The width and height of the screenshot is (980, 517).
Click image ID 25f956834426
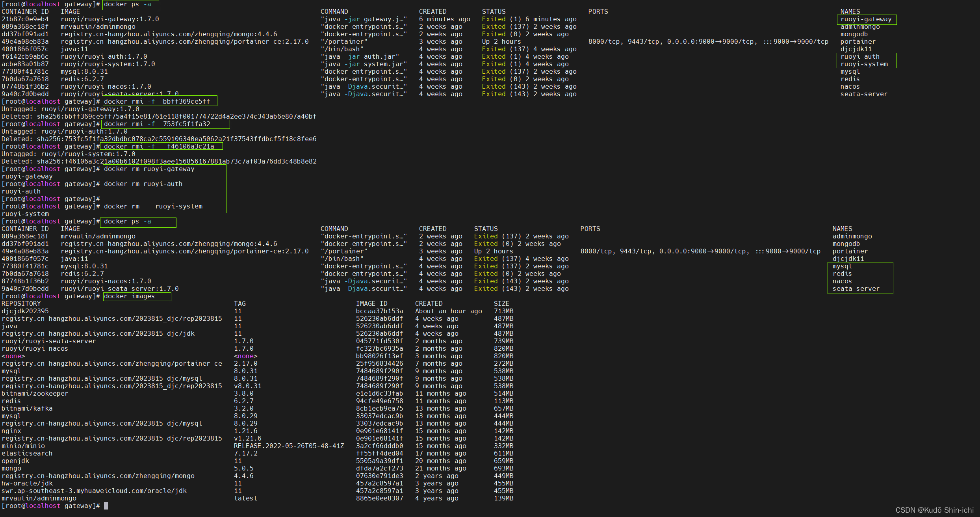(380, 364)
